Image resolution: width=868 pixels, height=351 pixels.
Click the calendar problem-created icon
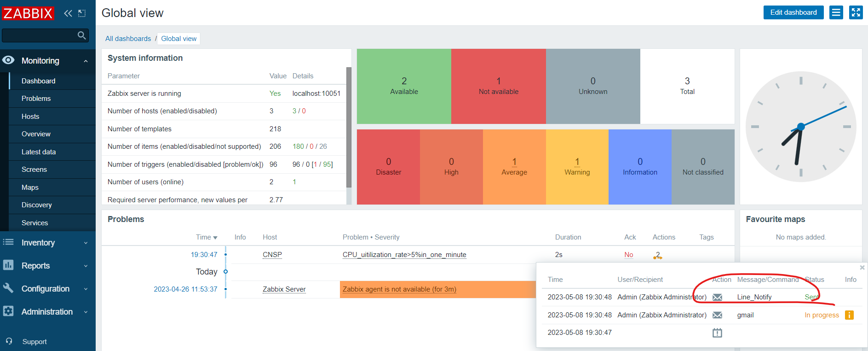717,333
